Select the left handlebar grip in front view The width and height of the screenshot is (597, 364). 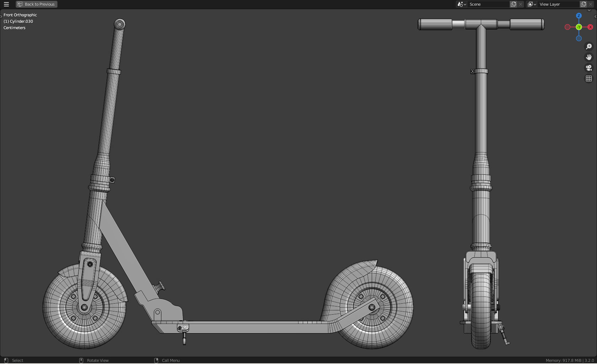[435, 25]
